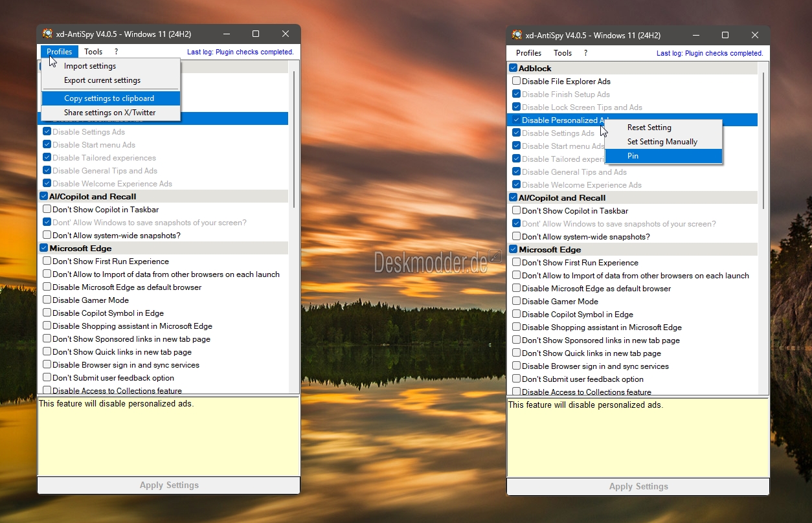The width and height of the screenshot is (812, 523).
Task: Toggle Microsoft Edge group checkbox in left window
Action: 43,249
